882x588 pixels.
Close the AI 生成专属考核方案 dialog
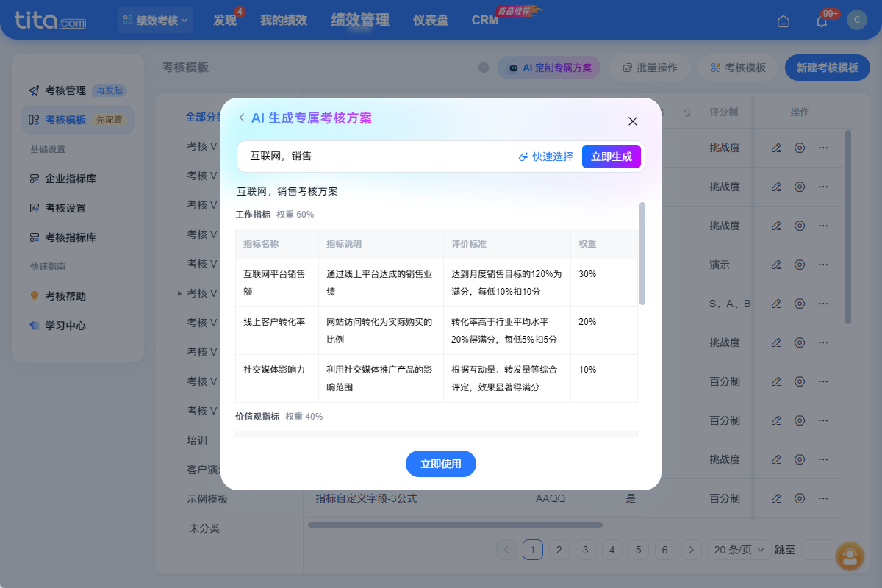click(x=633, y=121)
